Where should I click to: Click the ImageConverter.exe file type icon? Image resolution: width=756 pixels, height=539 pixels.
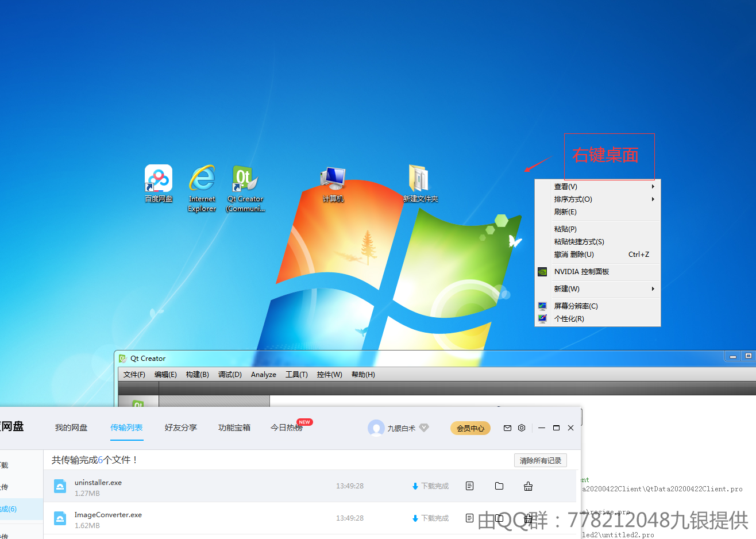60,518
